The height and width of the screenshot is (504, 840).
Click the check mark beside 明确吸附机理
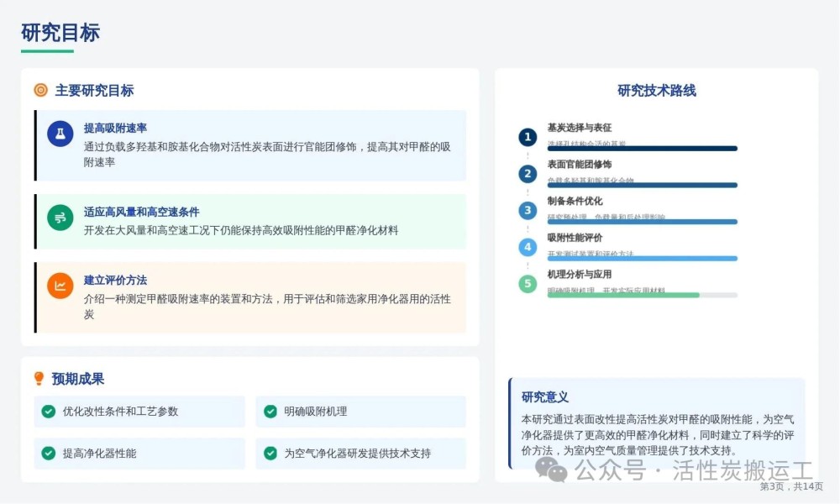[270, 412]
